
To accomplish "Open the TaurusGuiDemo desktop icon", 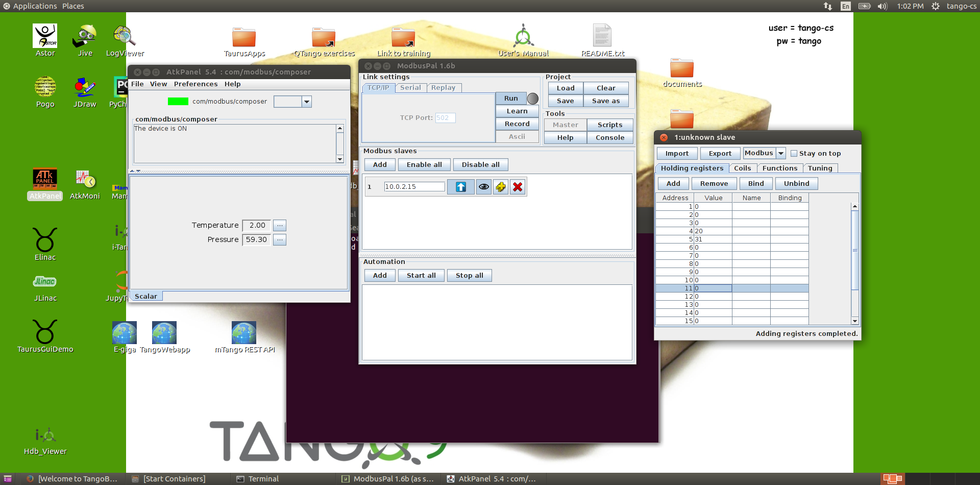I will 45,336.
